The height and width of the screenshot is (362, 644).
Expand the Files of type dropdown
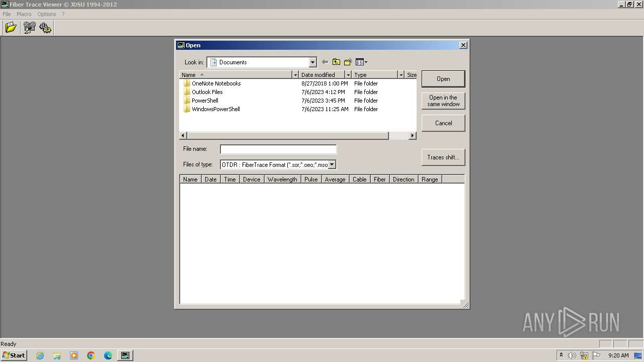coord(332,164)
